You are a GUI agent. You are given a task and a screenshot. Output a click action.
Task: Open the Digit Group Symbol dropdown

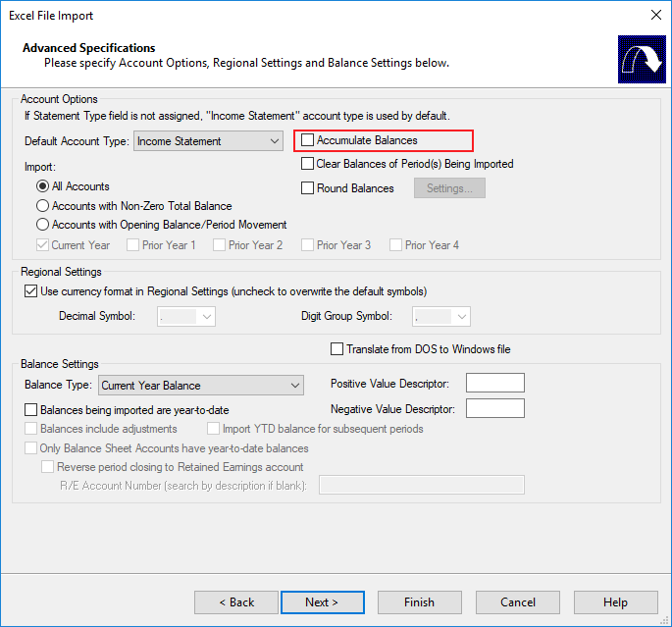point(441,317)
